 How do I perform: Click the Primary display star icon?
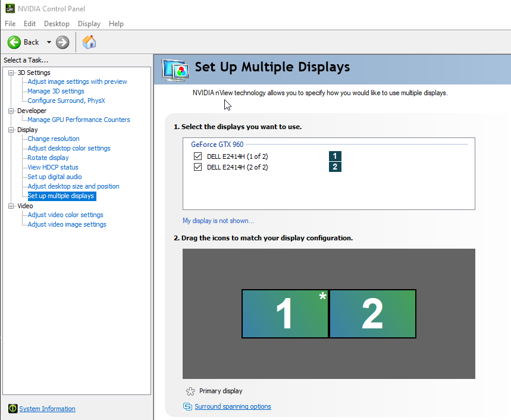coord(190,391)
